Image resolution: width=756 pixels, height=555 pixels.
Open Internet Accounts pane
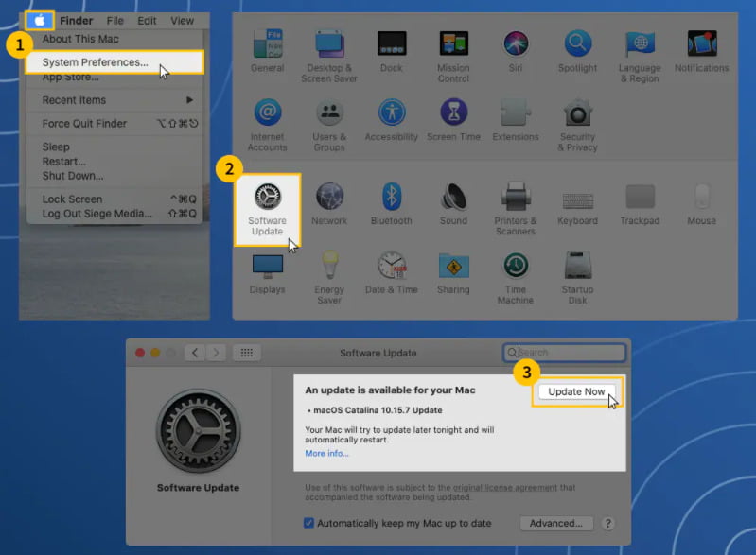[x=268, y=113]
